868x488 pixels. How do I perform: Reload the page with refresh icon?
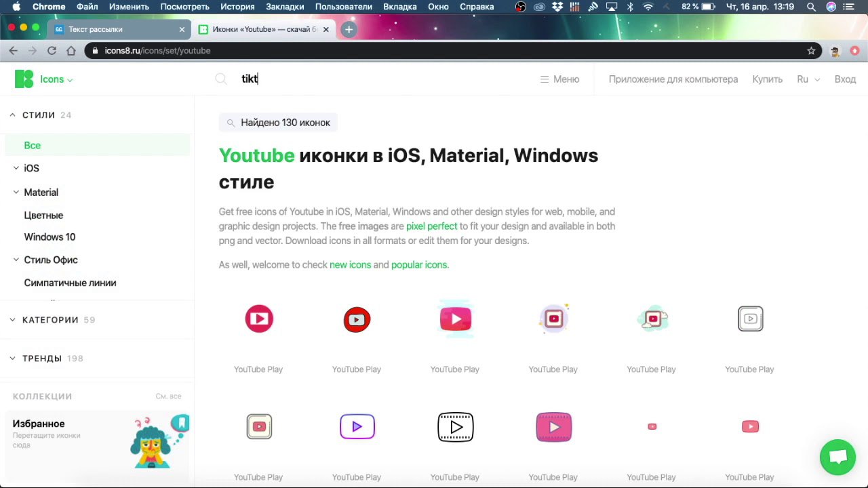click(52, 51)
